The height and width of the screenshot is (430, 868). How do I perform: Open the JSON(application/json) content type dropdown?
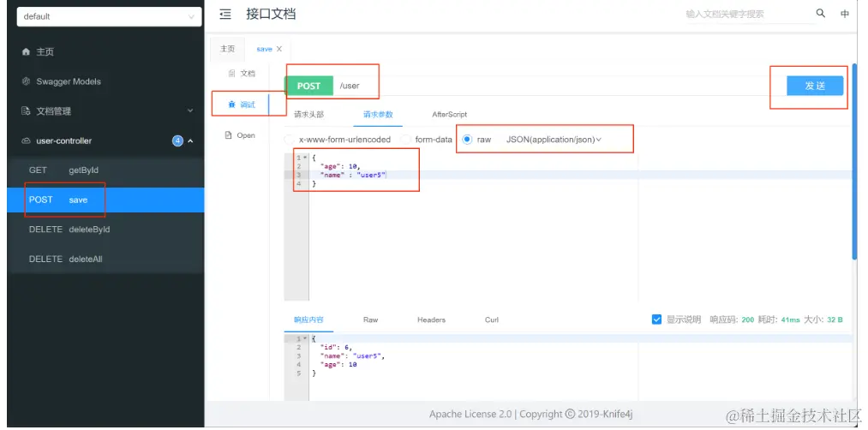(x=554, y=140)
